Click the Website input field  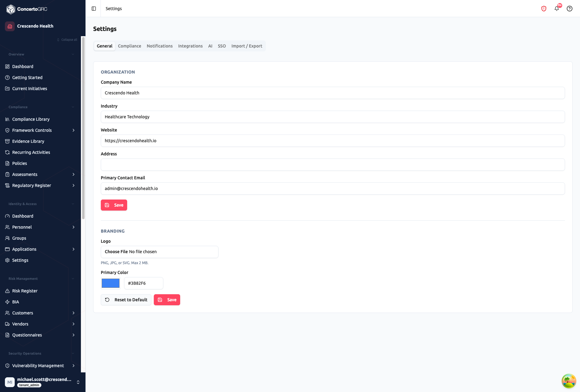click(333, 141)
